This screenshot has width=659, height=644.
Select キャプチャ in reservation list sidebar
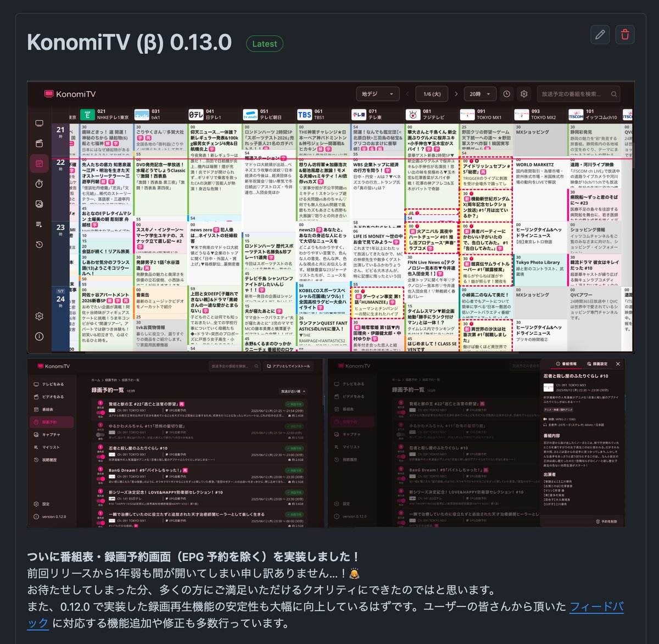(51, 435)
